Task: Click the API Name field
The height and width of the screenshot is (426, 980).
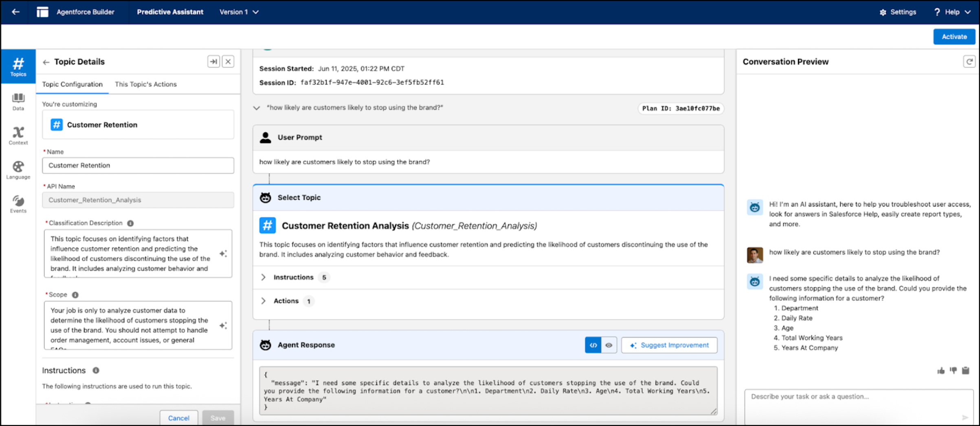Action: point(138,200)
